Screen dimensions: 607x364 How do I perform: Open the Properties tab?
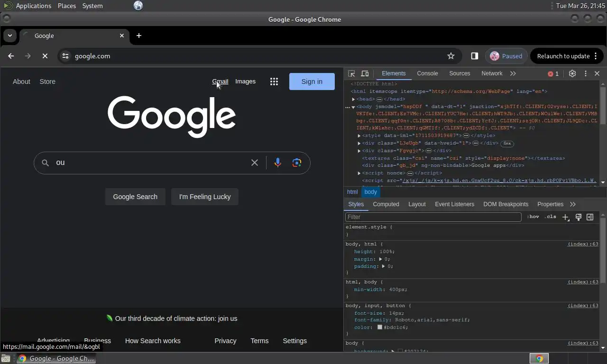[x=550, y=204]
